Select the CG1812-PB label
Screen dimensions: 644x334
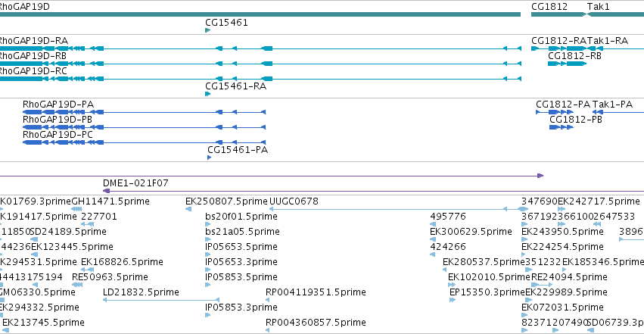click(576, 120)
